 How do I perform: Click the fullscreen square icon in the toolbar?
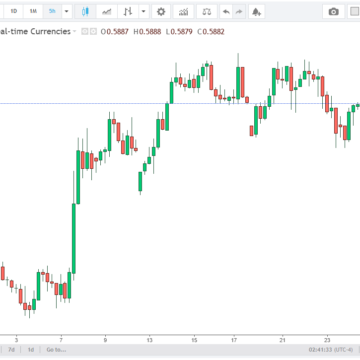click(354, 12)
